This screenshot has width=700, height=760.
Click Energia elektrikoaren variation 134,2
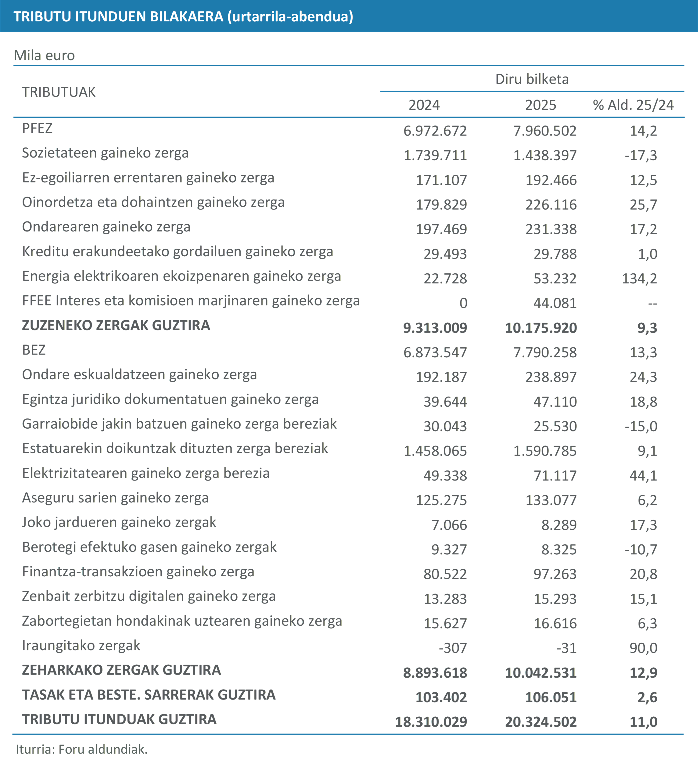pos(639,279)
